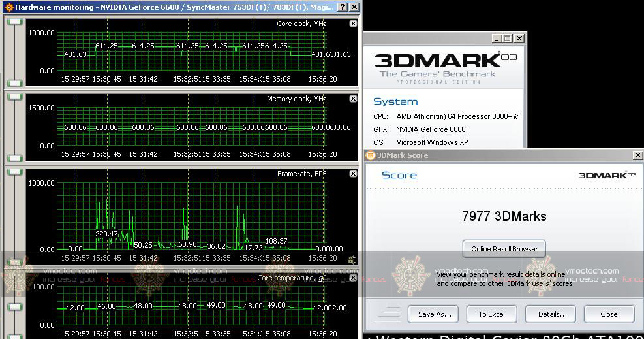The image size is (644, 339).
Task: Click the 17.72 value in Framerate graph
Action: pos(253,248)
